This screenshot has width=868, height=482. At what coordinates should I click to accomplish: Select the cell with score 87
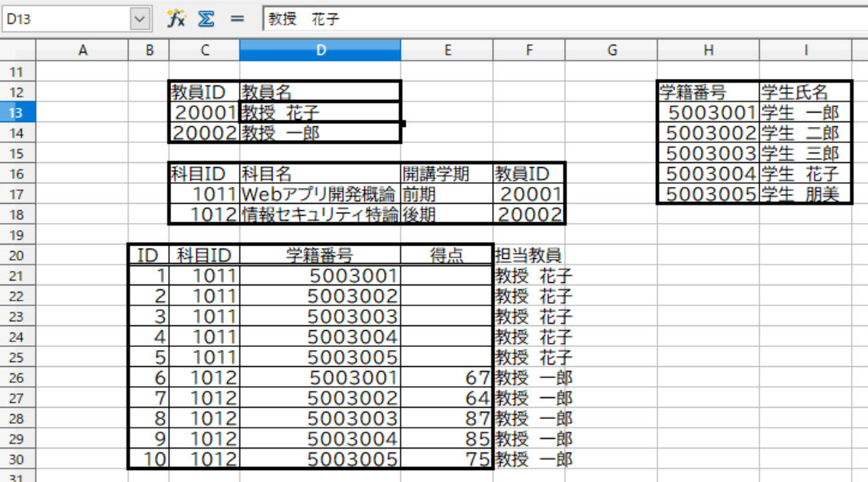pos(447,418)
